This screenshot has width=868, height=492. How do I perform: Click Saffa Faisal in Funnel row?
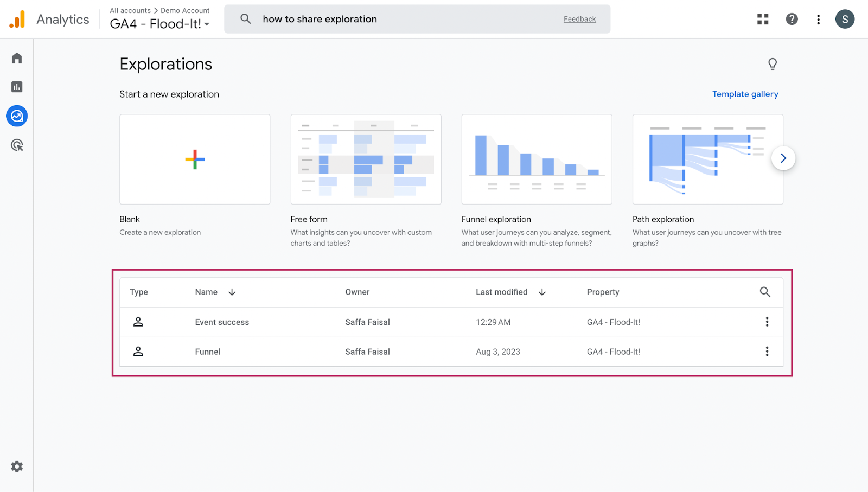(x=367, y=352)
